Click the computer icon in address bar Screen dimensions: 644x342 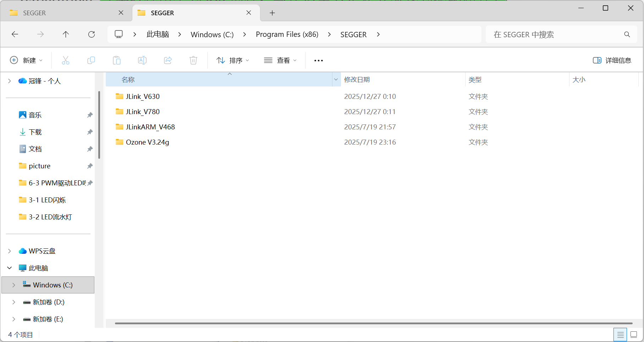(x=119, y=34)
